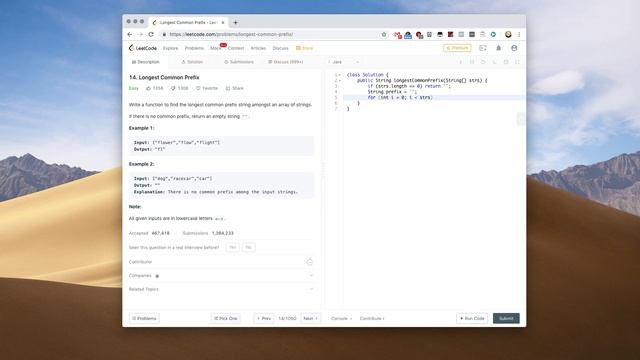Click the 14/1050 problem counter
This screenshot has height=360, width=640.
coord(287,318)
